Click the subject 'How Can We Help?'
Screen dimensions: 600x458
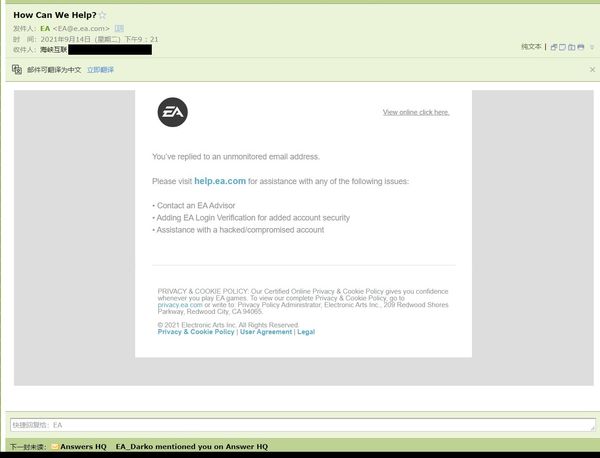[x=55, y=15]
